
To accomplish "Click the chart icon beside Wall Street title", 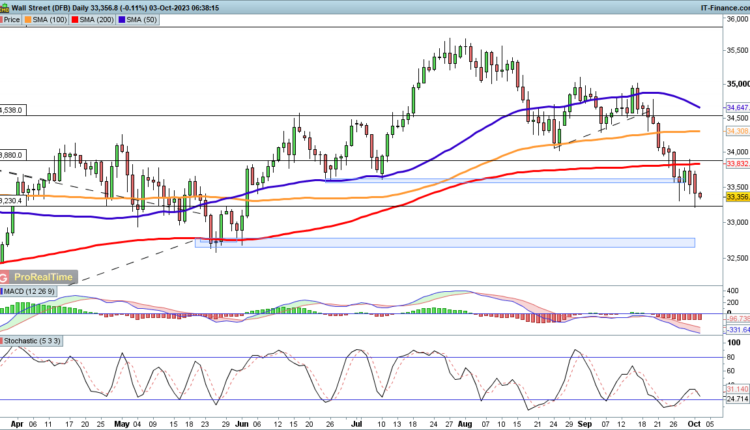I will (x=6, y=5).
